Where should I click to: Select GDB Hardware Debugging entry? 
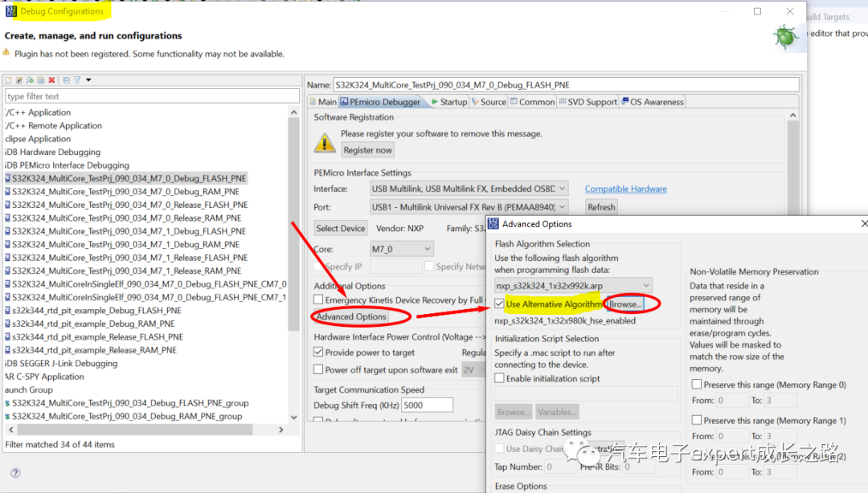[x=52, y=152]
